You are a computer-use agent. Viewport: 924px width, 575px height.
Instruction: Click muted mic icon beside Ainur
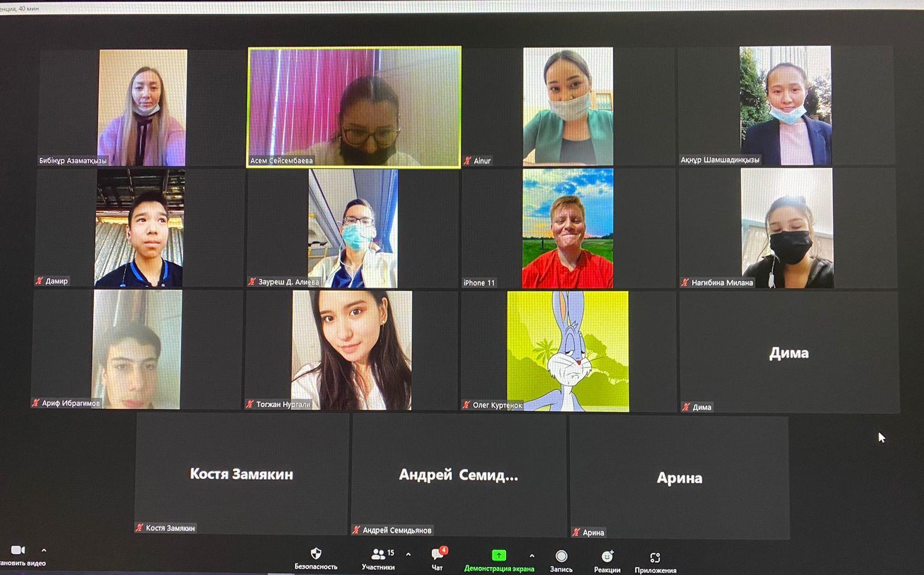pos(467,160)
